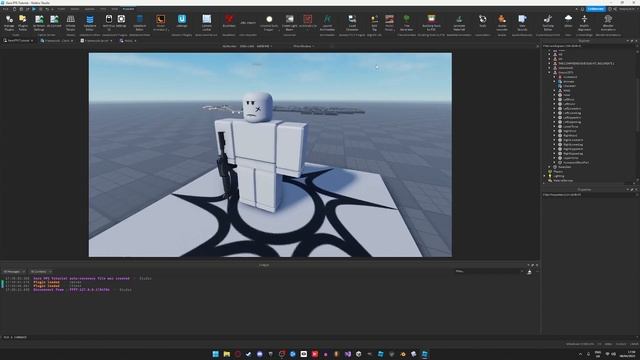Select LeftLowerArm in the Explorer tree
Viewport: 640px width, 360px height.
click(x=571, y=108)
